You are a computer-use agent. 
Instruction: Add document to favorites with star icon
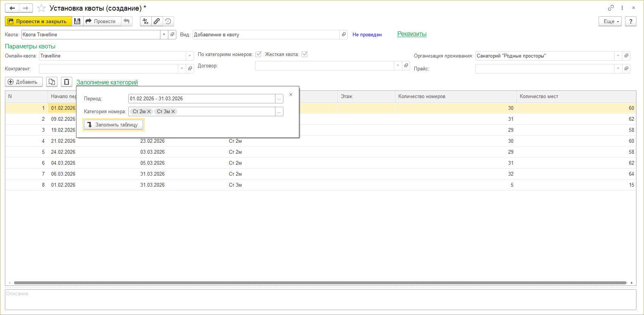pos(42,8)
